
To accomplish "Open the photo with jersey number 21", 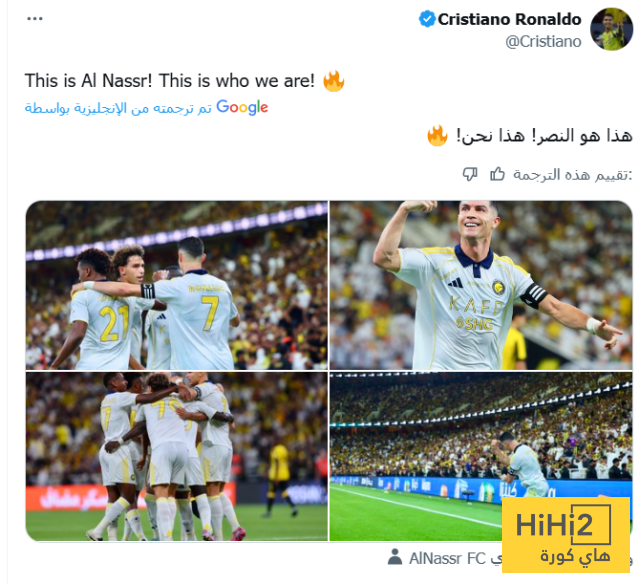I will pyautogui.click(x=177, y=285).
